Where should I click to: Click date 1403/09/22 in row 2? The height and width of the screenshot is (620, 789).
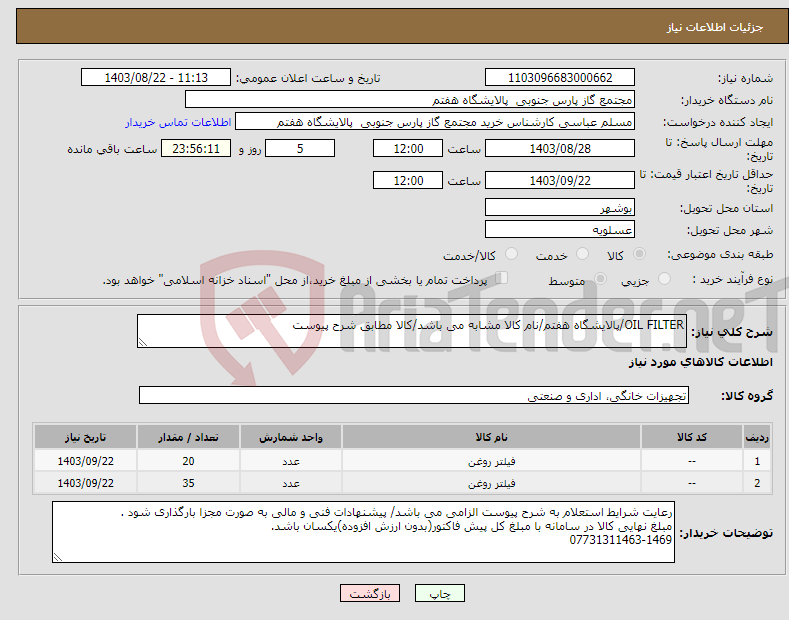(86, 483)
